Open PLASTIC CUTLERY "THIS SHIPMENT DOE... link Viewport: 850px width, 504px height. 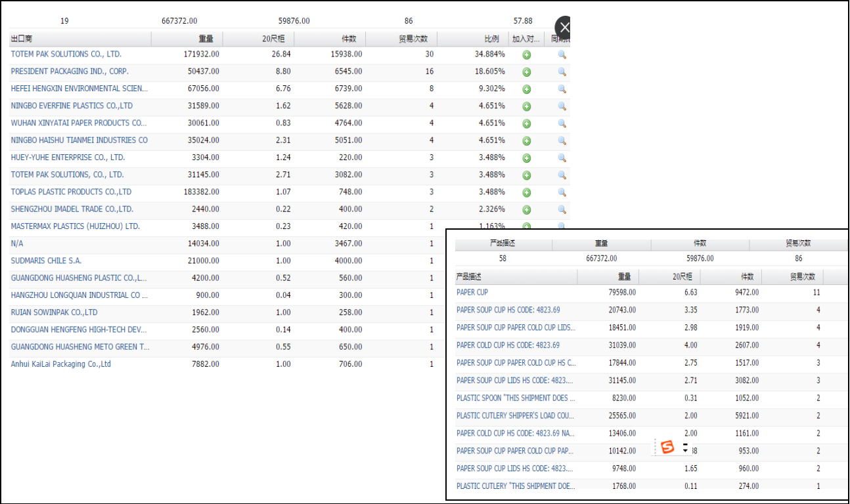[x=516, y=486]
